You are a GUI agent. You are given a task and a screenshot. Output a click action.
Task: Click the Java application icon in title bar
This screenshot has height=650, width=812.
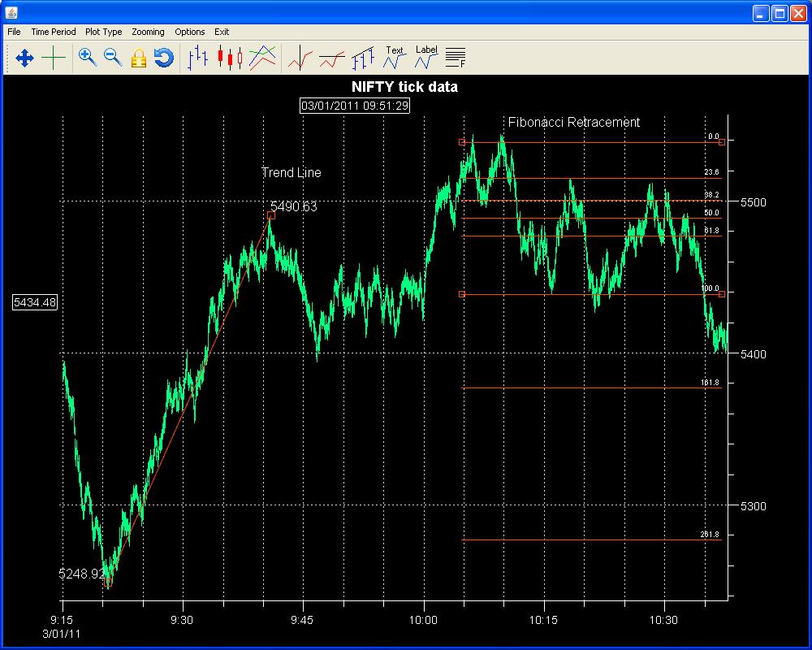point(11,12)
